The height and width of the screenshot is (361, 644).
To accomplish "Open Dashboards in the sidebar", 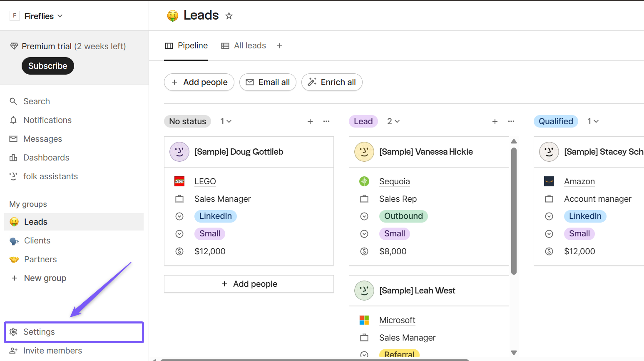I will point(46,158).
